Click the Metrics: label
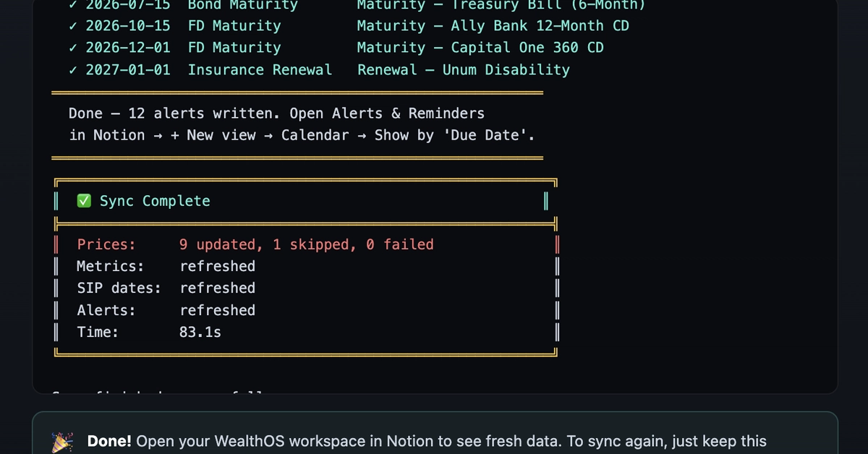 coord(111,266)
